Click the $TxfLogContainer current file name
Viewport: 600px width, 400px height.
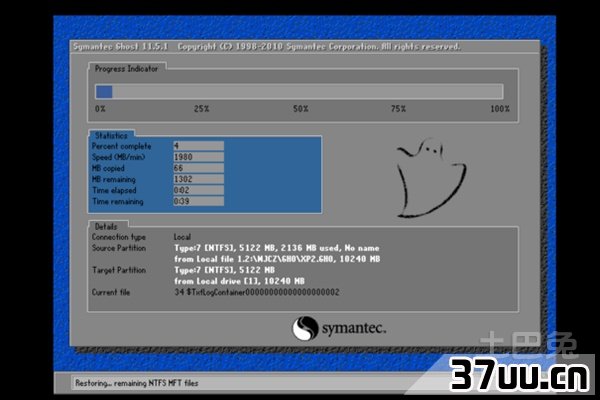point(263,292)
